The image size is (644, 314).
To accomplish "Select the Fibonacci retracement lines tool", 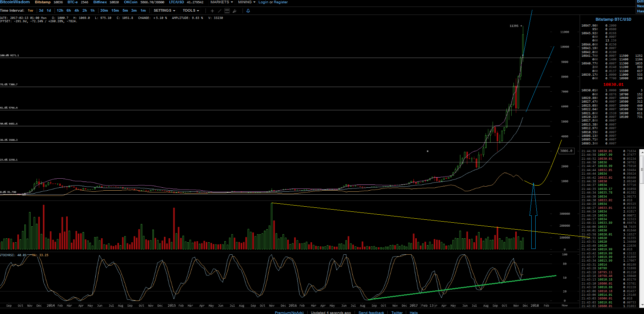I will coord(227,11).
